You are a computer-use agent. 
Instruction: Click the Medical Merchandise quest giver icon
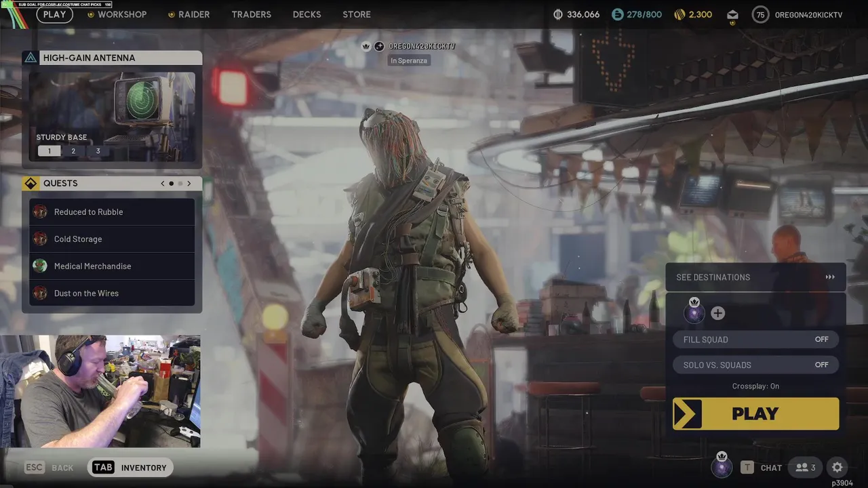pos(40,266)
